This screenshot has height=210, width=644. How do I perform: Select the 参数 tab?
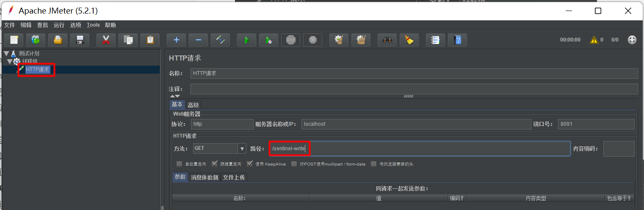click(180, 177)
